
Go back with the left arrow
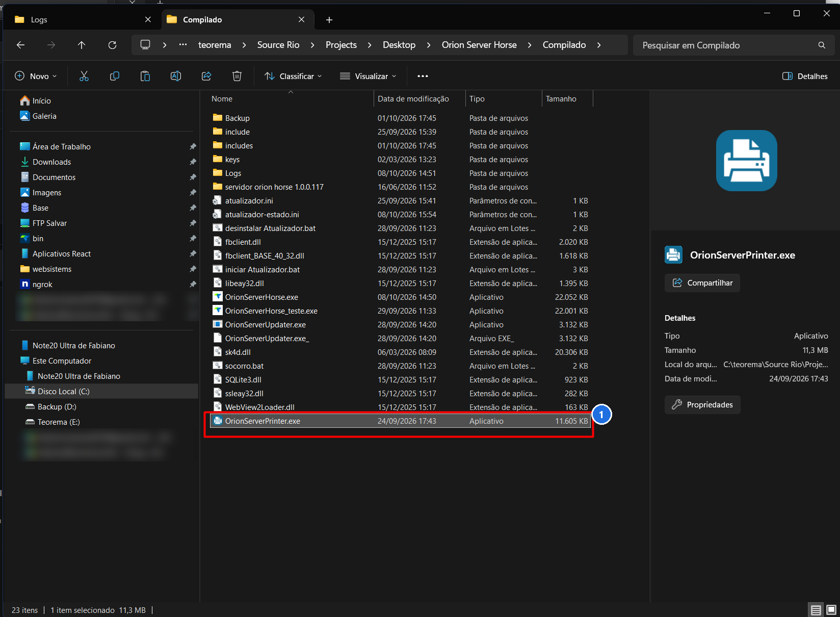20,45
